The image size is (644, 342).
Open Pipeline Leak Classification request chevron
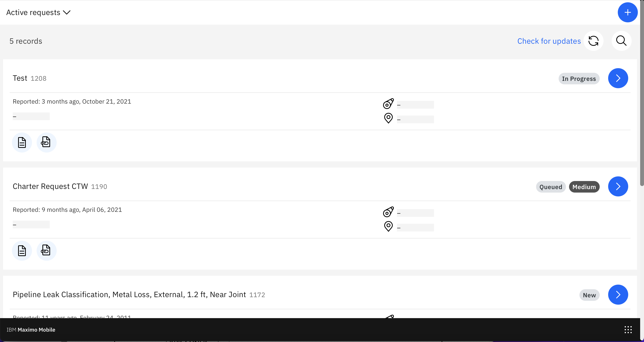pyautogui.click(x=618, y=295)
